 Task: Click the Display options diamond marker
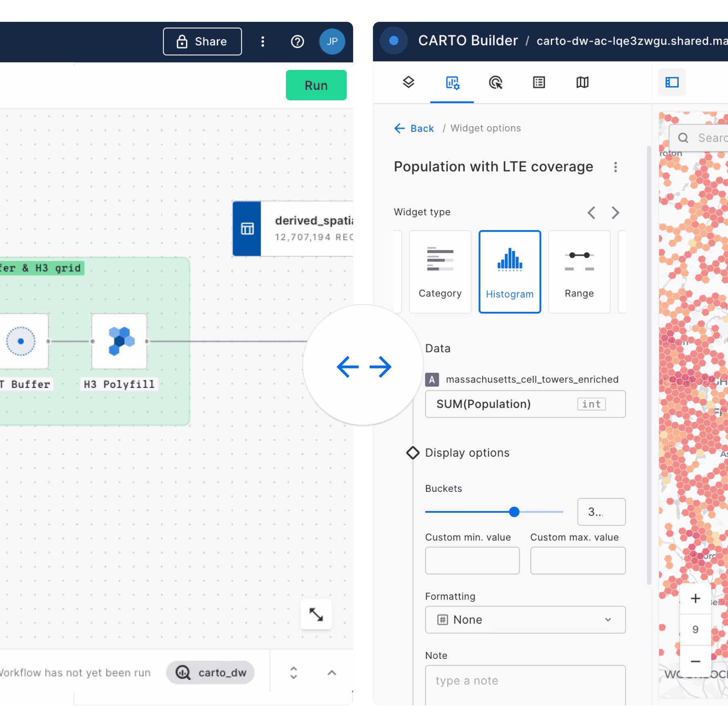(x=413, y=453)
